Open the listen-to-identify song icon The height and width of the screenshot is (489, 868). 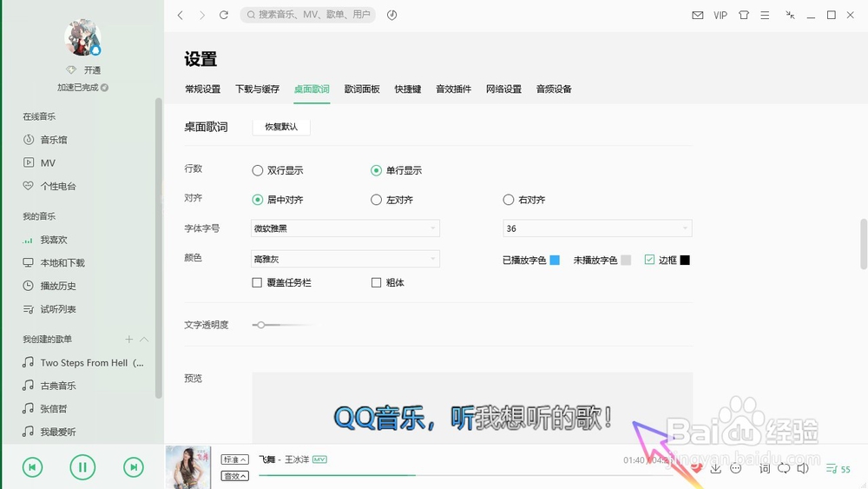(x=392, y=15)
